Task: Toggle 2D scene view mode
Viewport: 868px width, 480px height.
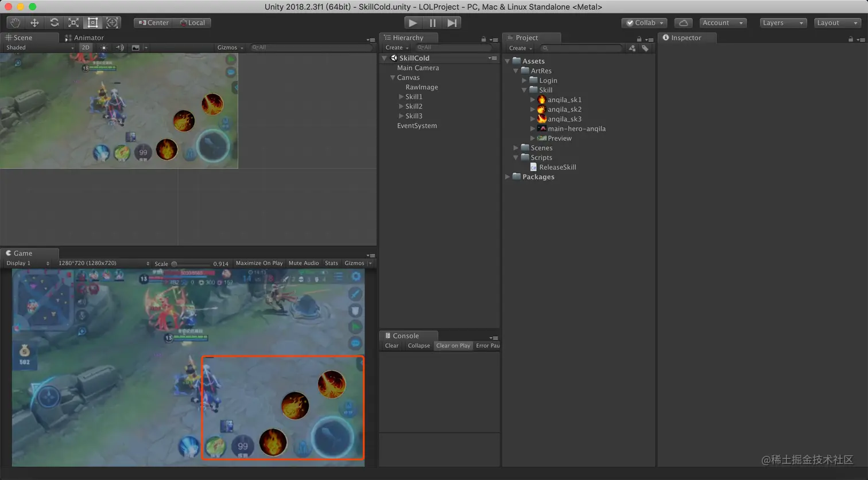Action: point(86,48)
